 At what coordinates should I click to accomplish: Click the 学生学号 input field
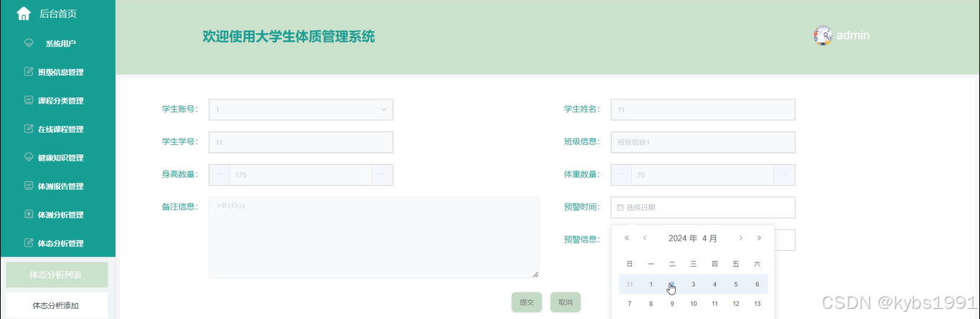click(301, 142)
